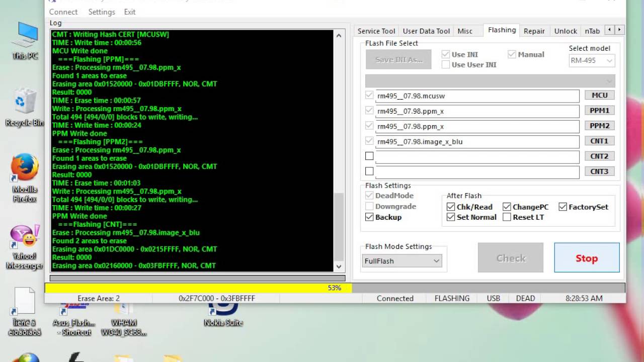The image size is (644, 362).
Task: Open the Select model RM-495 dropdown
Action: pyautogui.click(x=592, y=60)
